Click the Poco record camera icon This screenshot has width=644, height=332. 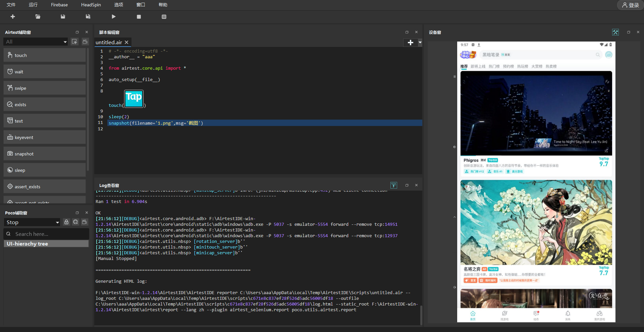[85, 222]
